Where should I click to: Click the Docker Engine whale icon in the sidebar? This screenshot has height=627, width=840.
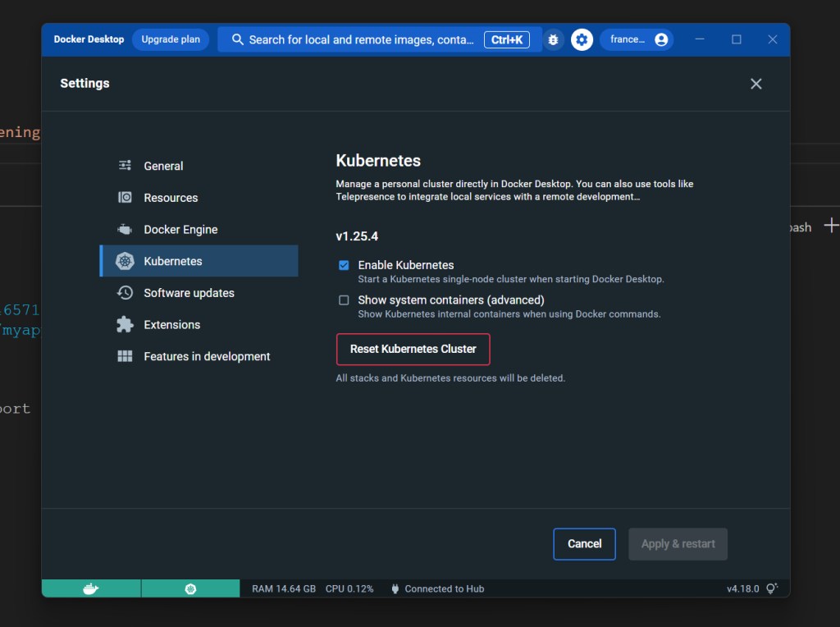(x=125, y=229)
